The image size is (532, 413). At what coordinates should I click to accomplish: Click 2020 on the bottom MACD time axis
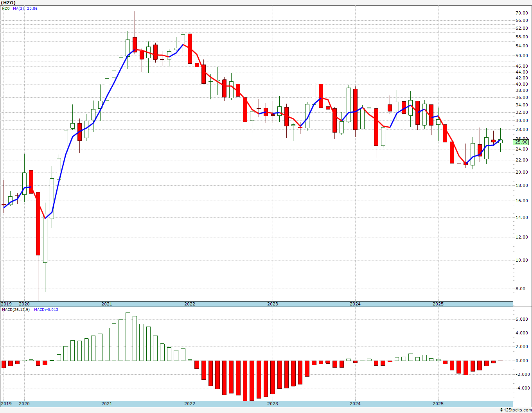[x=24, y=404]
